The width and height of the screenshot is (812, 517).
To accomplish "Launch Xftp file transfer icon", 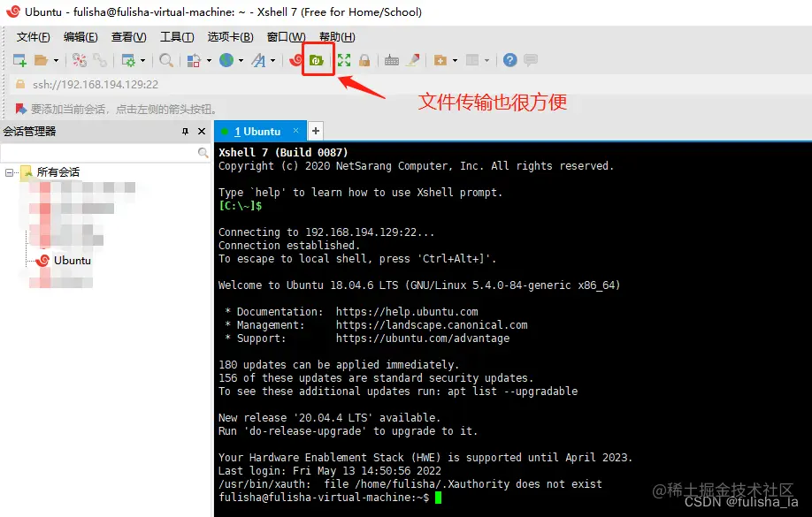I will (317, 61).
